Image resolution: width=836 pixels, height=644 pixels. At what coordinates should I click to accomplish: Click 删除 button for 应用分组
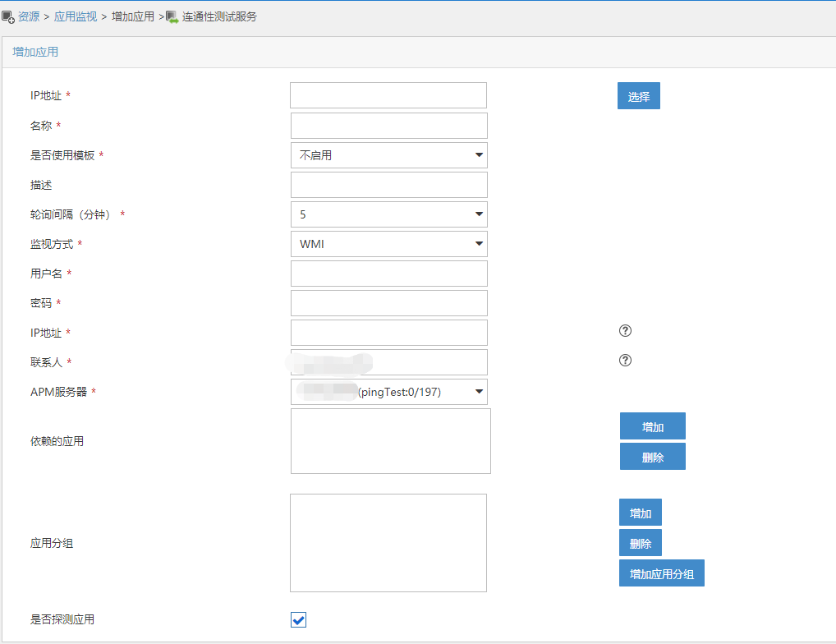coord(641,543)
